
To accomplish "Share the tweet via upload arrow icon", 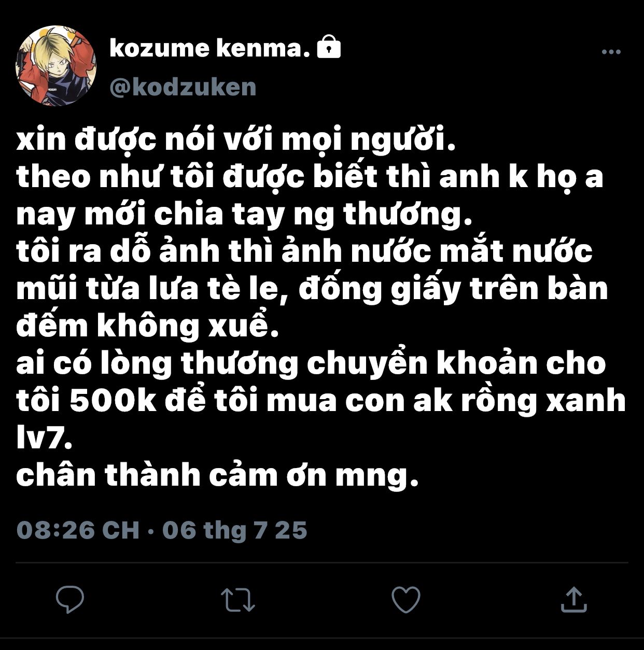I will (573, 599).
